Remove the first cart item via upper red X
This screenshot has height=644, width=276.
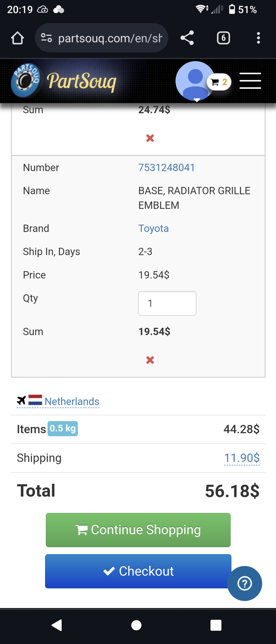click(x=150, y=138)
